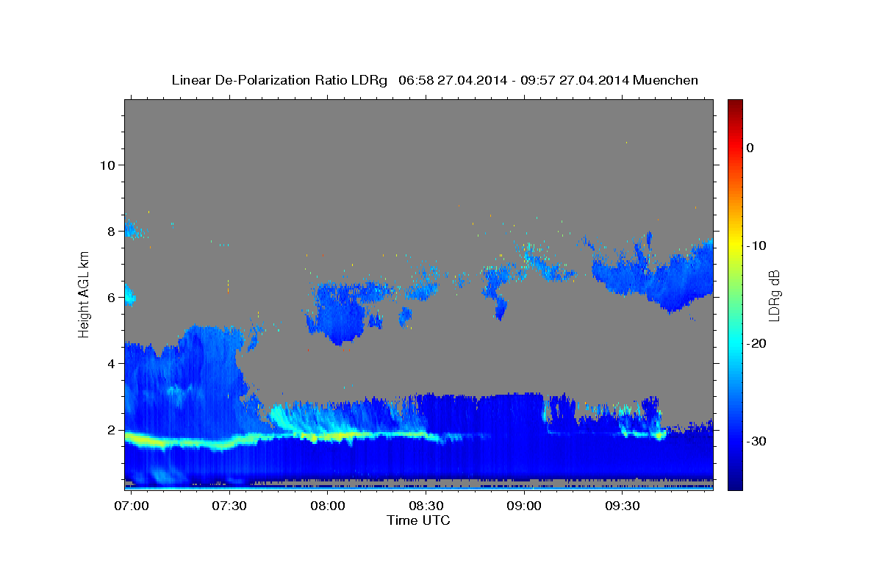Click the 'LDRg dB' colorbar label
This screenshot has width=882, height=588.
[x=773, y=295]
